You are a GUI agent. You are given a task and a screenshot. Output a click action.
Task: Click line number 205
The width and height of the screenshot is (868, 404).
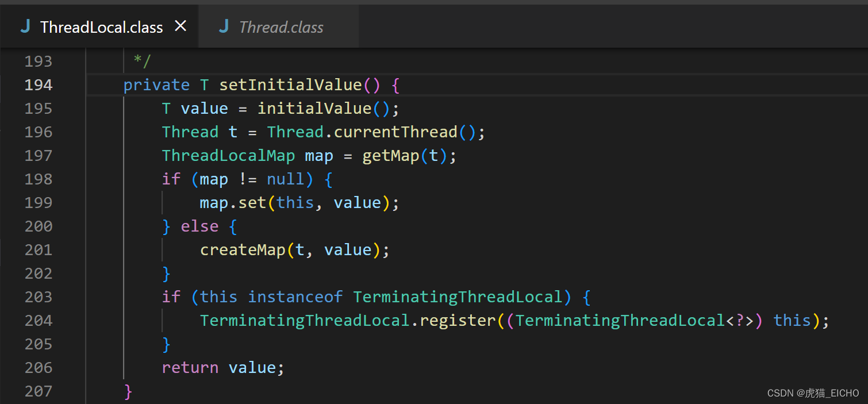pos(39,344)
